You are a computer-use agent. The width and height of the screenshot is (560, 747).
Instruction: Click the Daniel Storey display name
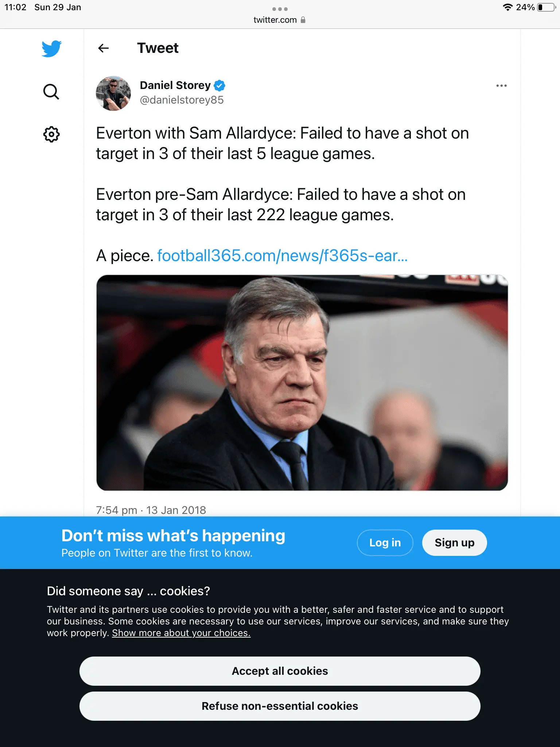pyautogui.click(x=175, y=85)
